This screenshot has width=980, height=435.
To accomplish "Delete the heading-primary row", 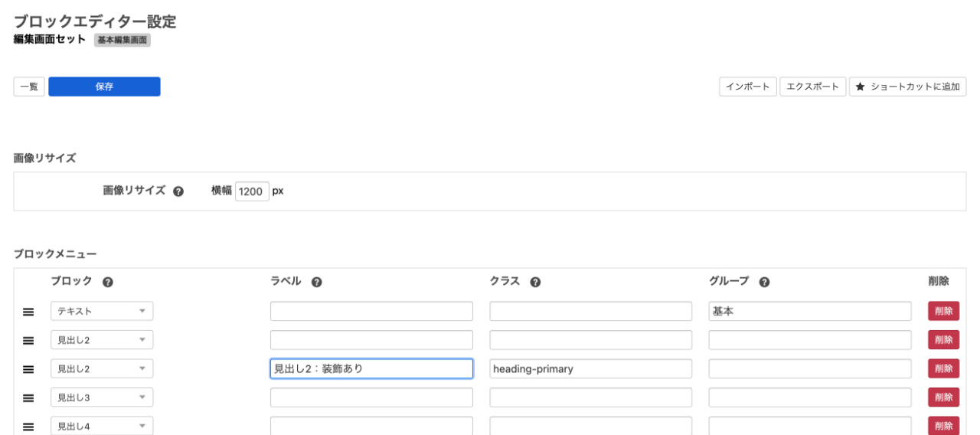I will pos(943,368).
